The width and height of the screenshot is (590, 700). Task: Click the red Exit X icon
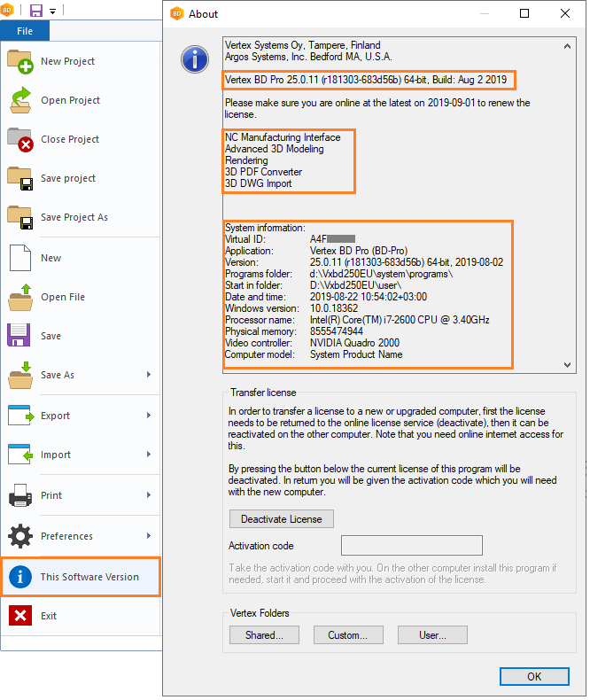20,616
